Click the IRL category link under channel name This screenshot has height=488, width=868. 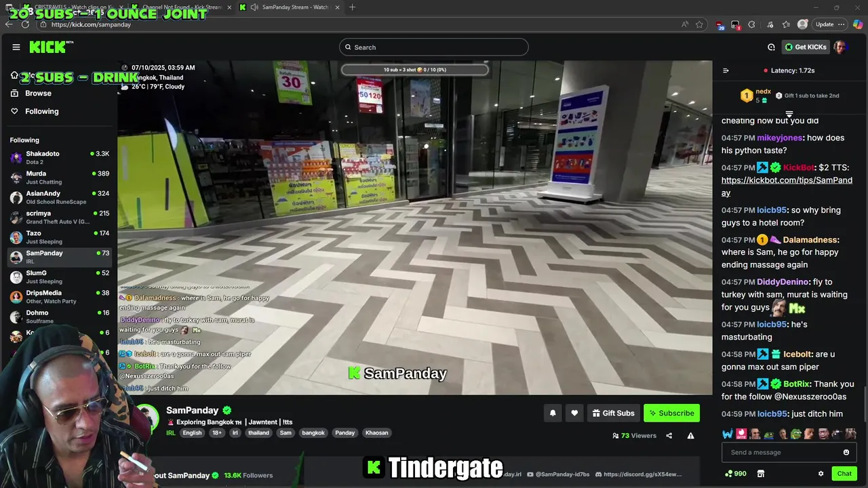coord(171,432)
